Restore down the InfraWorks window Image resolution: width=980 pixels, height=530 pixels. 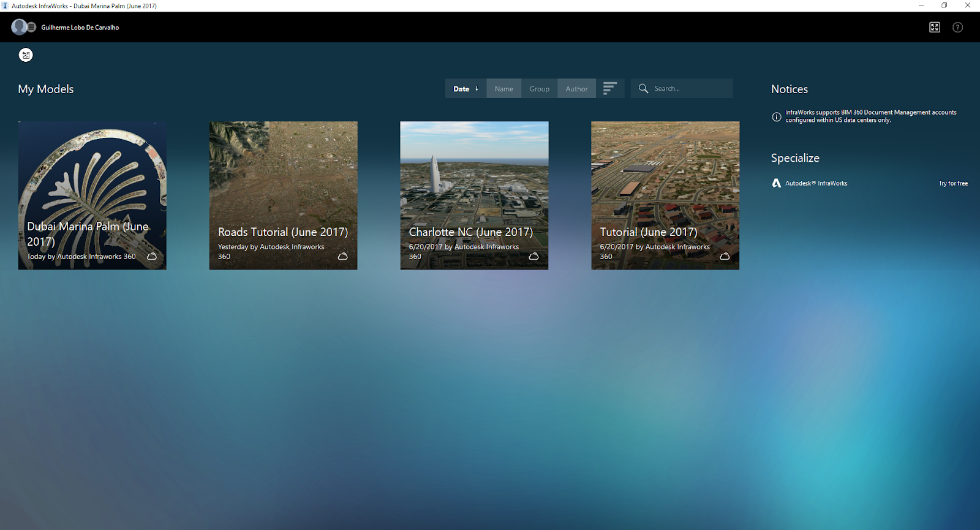tap(944, 6)
